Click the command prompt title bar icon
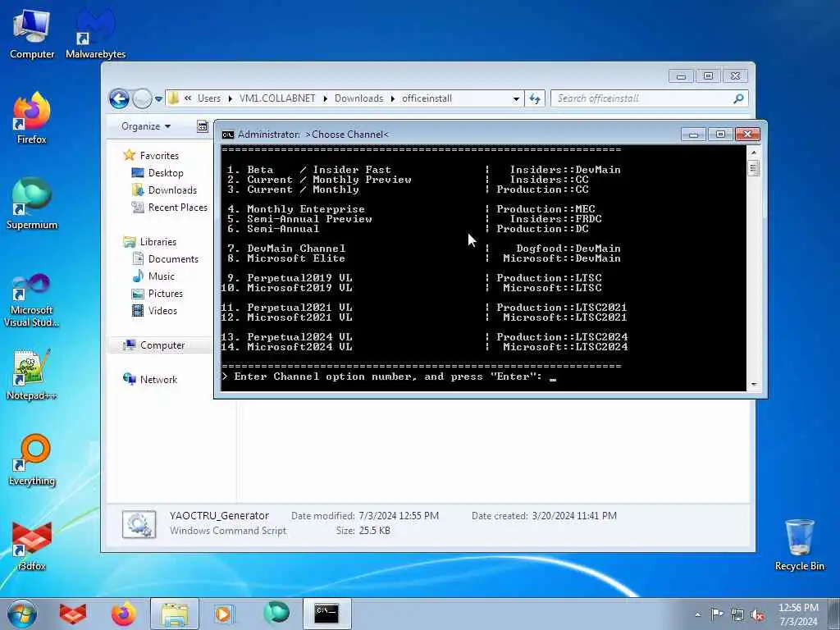The width and height of the screenshot is (840, 630). tap(228, 135)
